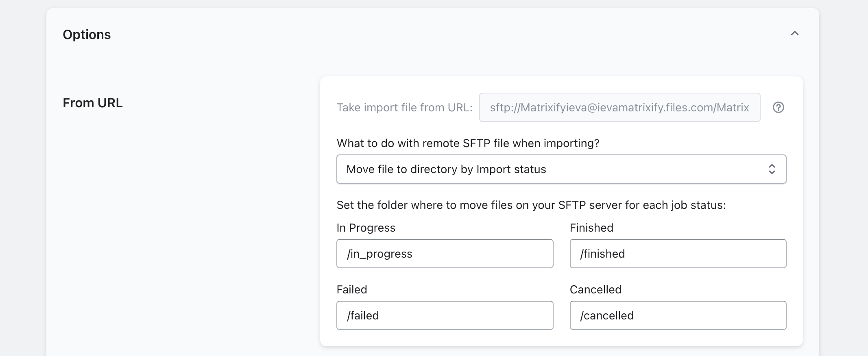The image size is (868, 356).
Task: Click the In Progress field label
Action: 366,228
